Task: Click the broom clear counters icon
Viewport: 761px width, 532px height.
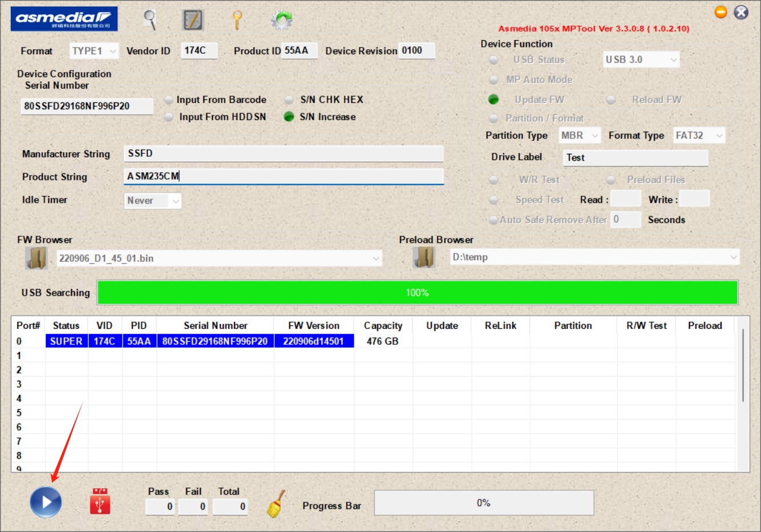Action: point(276,504)
